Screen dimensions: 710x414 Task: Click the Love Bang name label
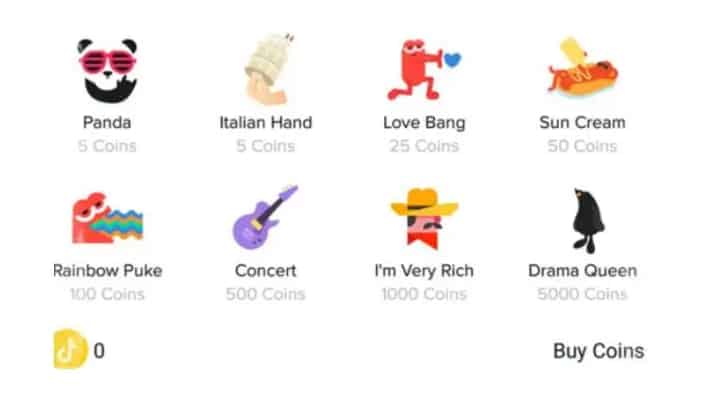tap(423, 123)
